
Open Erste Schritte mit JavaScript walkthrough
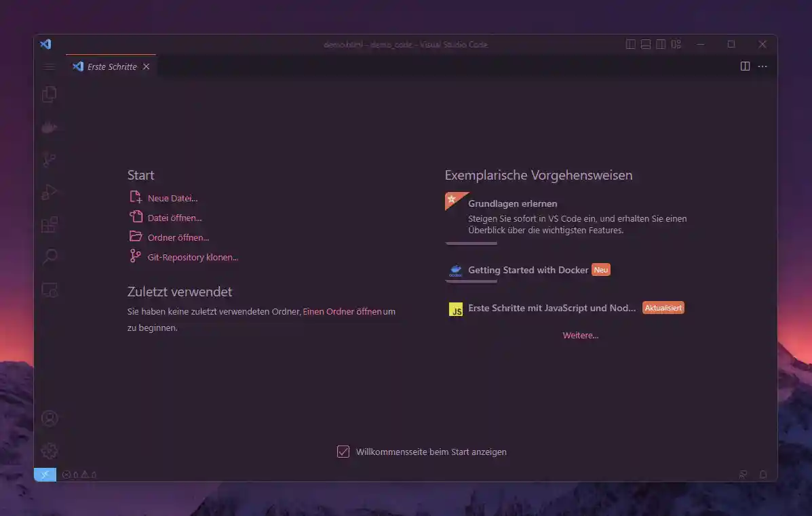pyautogui.click(x=566, y=309)
